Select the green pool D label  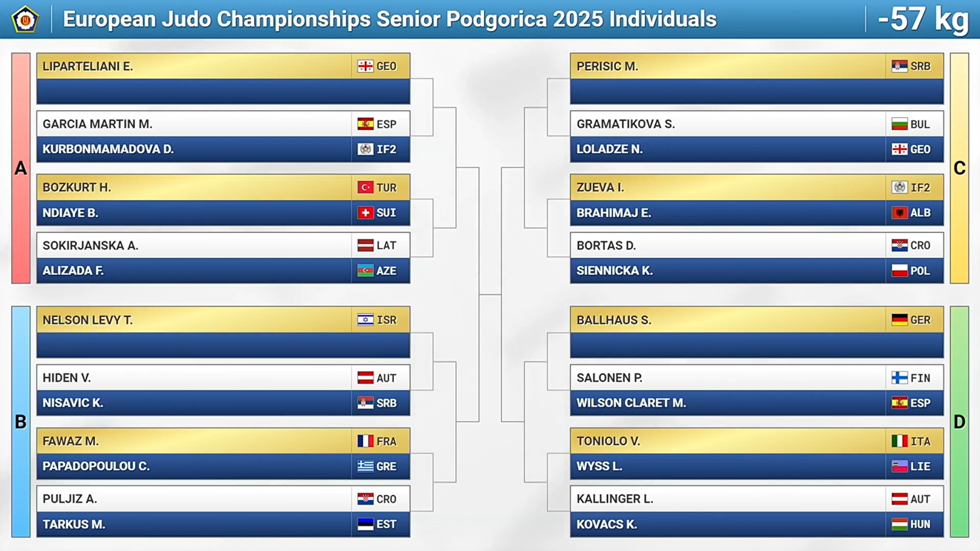tap(959, 422)
